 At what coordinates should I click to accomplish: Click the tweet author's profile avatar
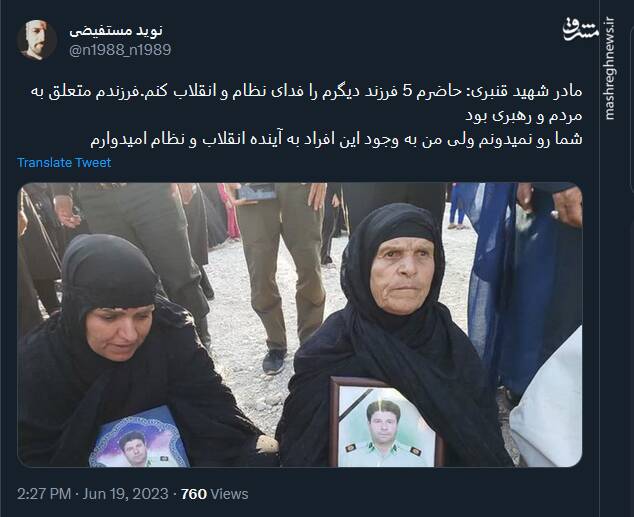click(37, 40)
